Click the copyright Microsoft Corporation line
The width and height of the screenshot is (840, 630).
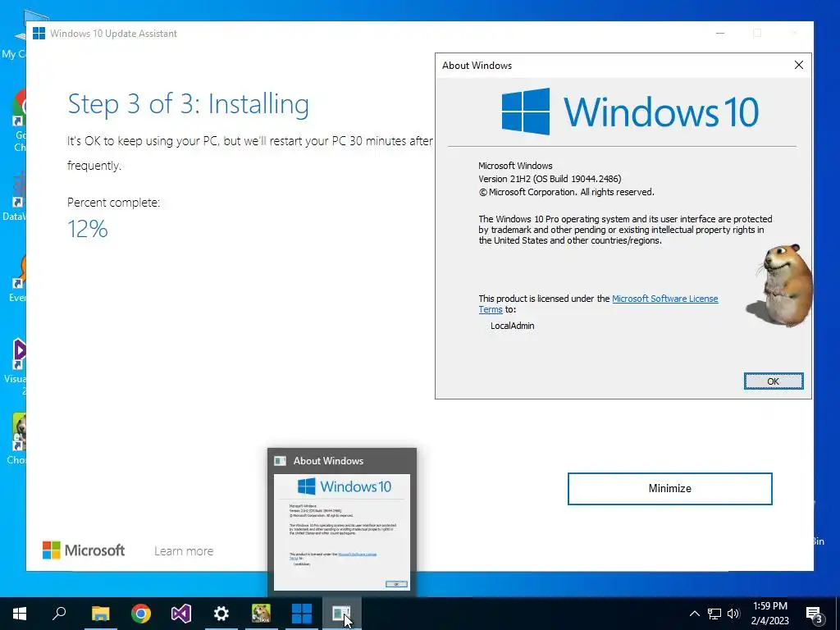tap(566, 192)
